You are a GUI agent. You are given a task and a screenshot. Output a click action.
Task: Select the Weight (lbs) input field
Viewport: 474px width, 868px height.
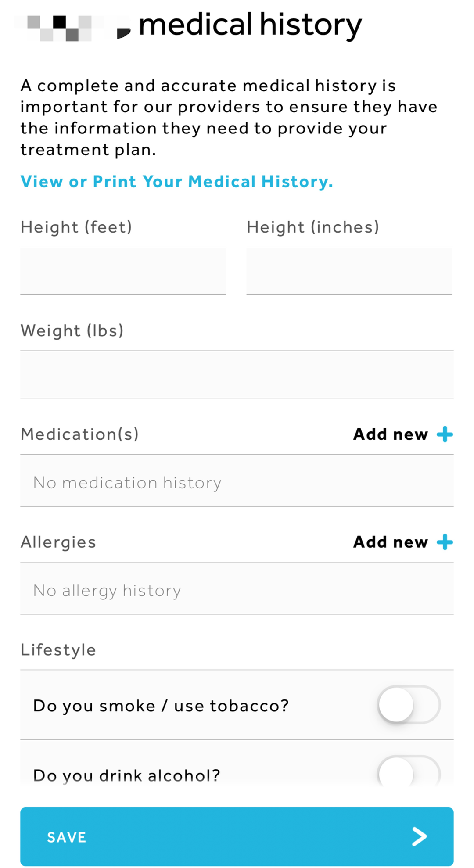237,374
